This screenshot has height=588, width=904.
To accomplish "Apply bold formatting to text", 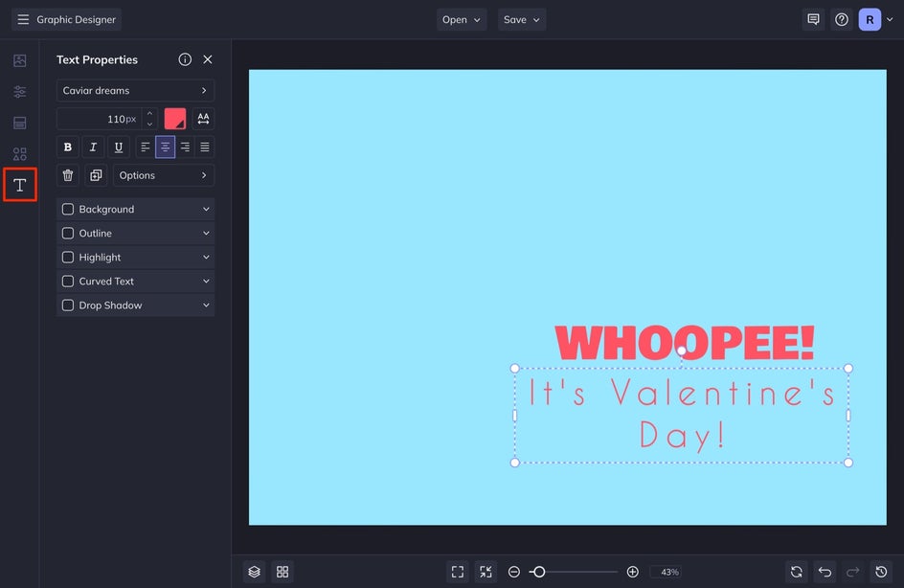I will 68,147.
